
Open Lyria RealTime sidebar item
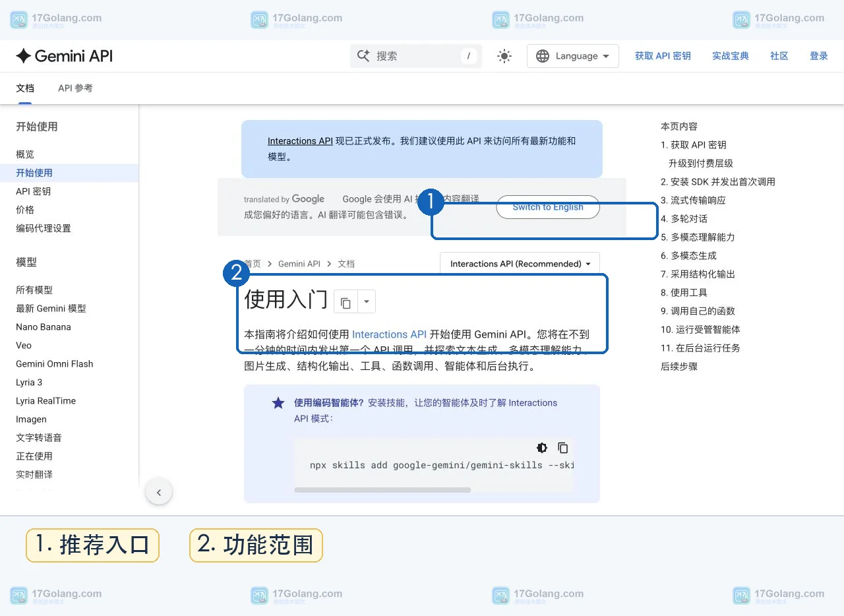(46, 401)
